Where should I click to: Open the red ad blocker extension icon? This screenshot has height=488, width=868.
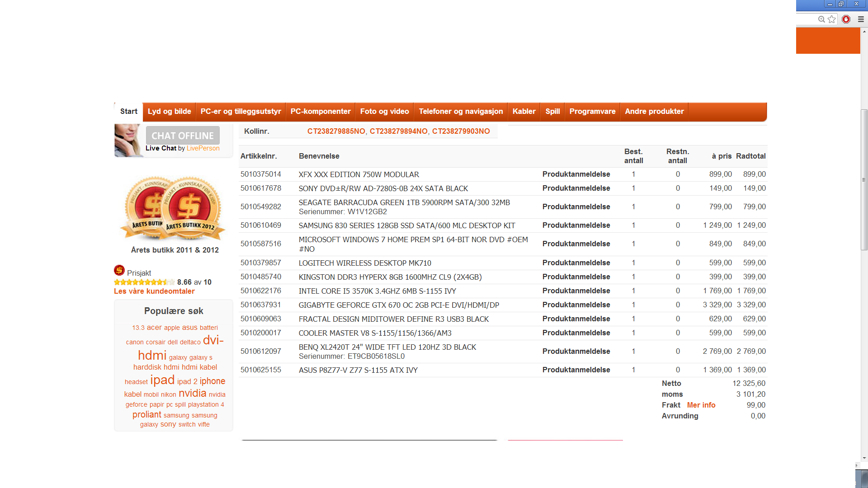click(x=846, y=19)
